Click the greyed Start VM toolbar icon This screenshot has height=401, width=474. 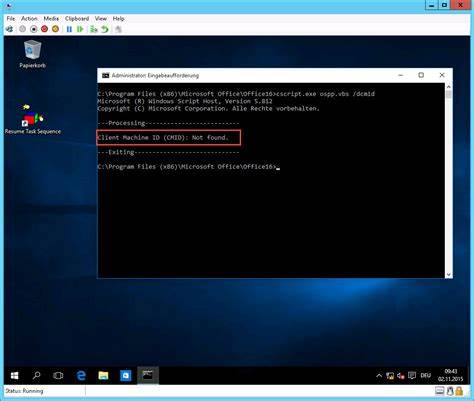(22, 29)
